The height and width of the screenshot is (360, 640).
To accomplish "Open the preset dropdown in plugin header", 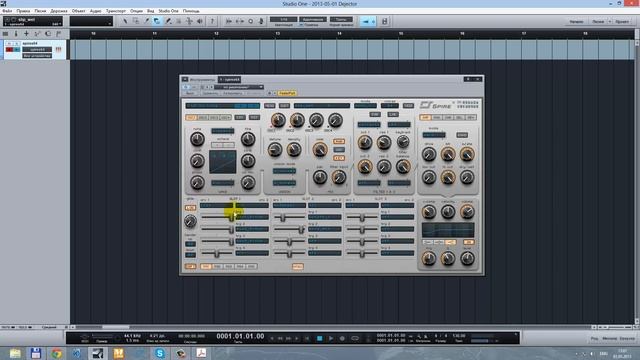I will [x=239, y=87].
